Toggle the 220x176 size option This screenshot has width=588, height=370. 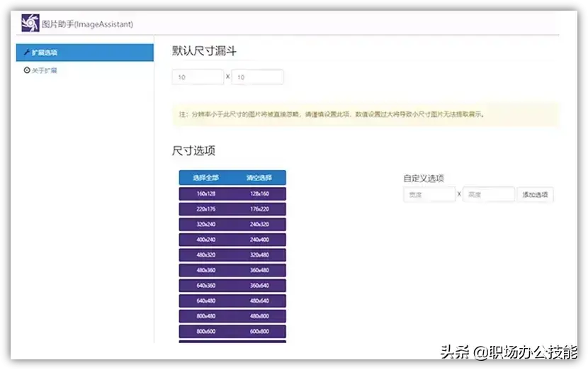pos(206,209)
